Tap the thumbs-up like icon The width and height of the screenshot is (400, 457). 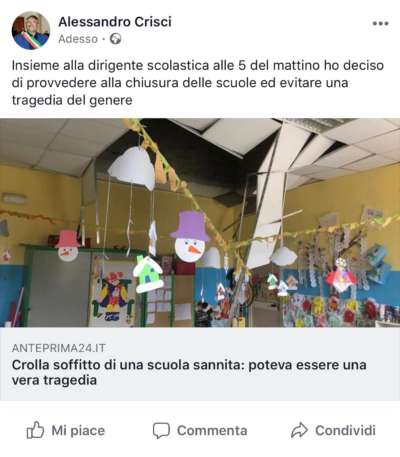(35, 430)
